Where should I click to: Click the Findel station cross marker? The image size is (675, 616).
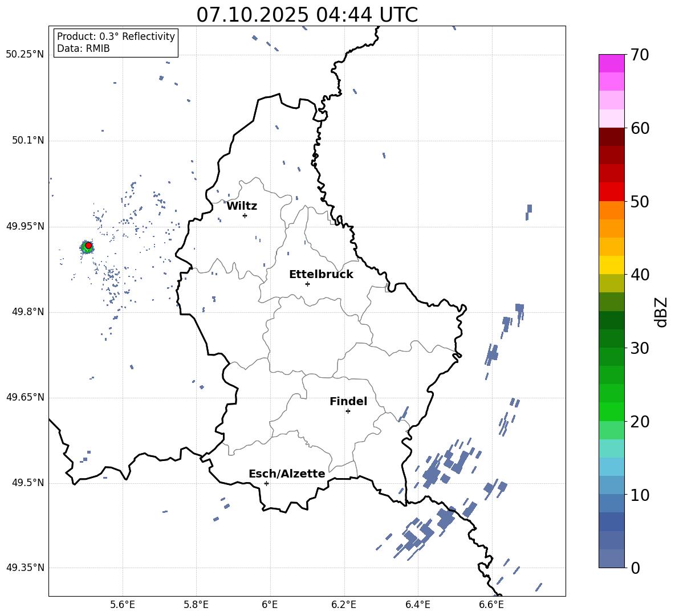point(348,411)
